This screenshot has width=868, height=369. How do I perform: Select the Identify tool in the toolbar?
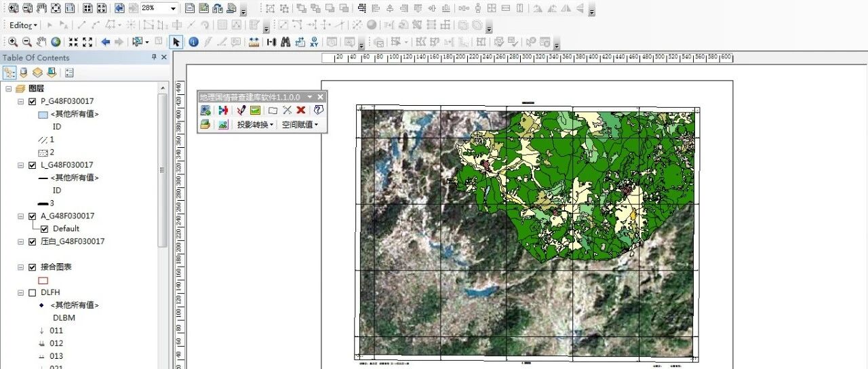click(x=193, y=42)
